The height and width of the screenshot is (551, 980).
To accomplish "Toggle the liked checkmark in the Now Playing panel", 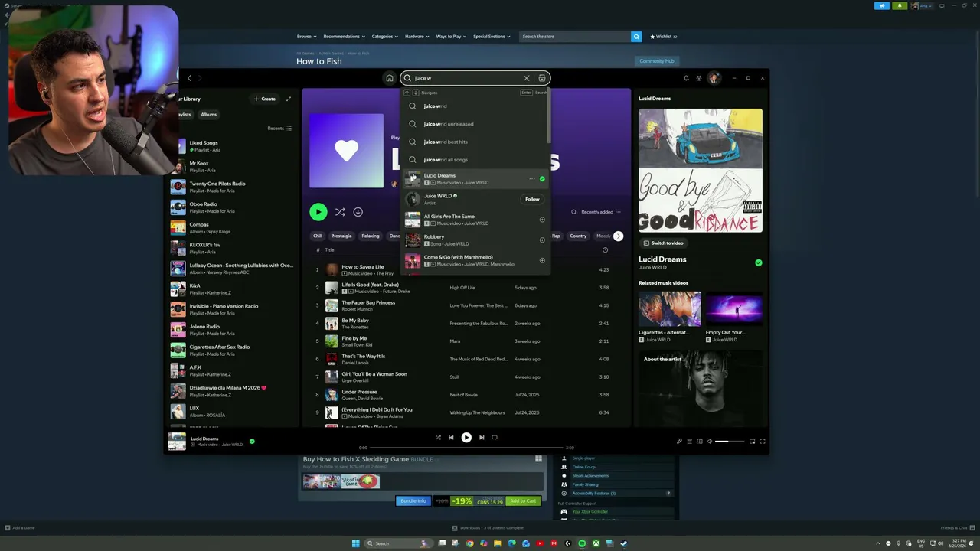I will coord(759,262).
